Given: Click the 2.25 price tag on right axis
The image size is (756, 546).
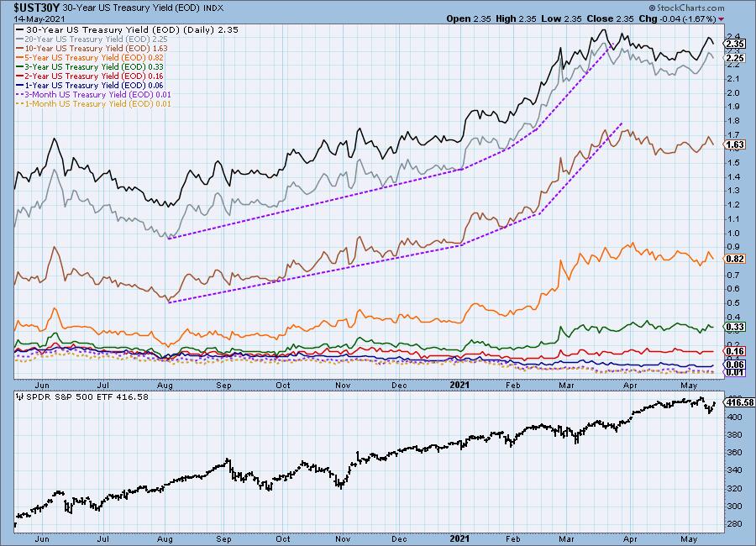Looking at the screenshot, I should (x=735, y=58).
